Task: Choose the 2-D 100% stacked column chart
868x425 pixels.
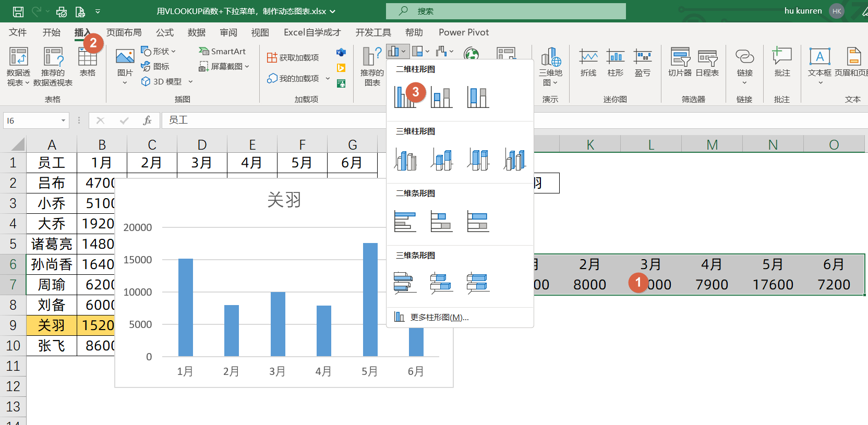Action: (x=478, y=97)
